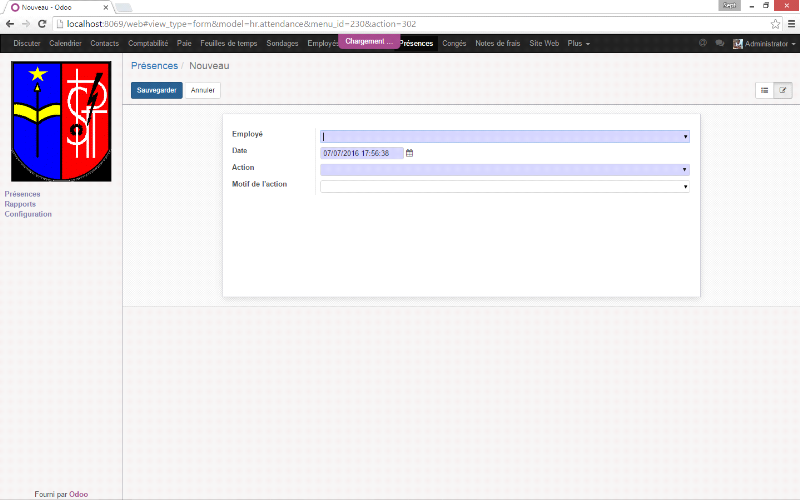This screenshot has width=800, height=500.
Task: Click the Chargement loading indicator
Action: coord(369,41)
